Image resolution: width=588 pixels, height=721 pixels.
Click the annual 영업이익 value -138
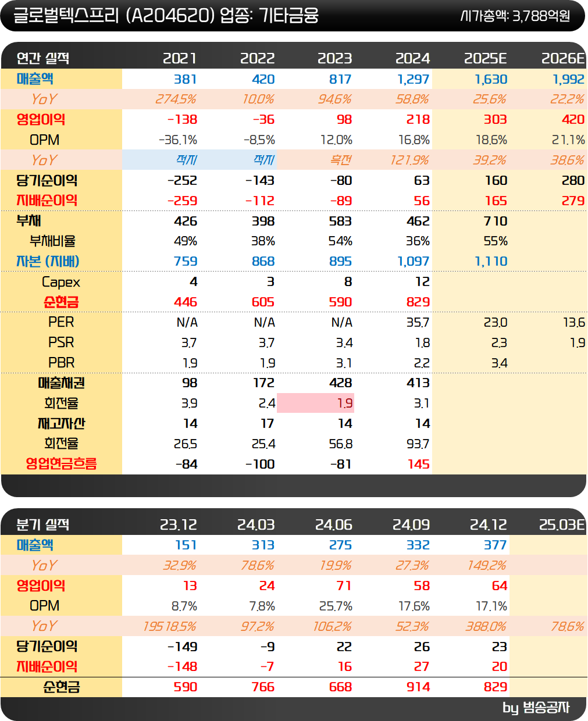point(183,119)
